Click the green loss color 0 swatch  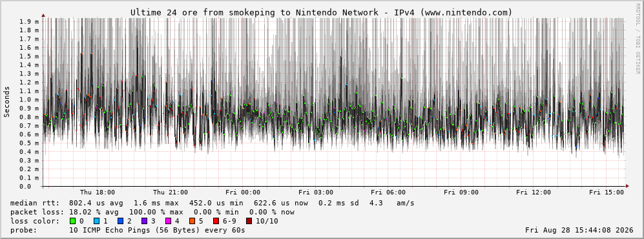pyautogui.click(x=73, y=221)
